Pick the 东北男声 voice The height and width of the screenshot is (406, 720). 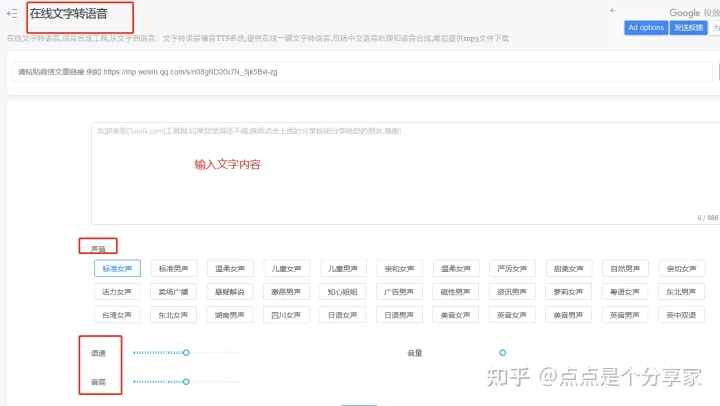tap(681, 292)
